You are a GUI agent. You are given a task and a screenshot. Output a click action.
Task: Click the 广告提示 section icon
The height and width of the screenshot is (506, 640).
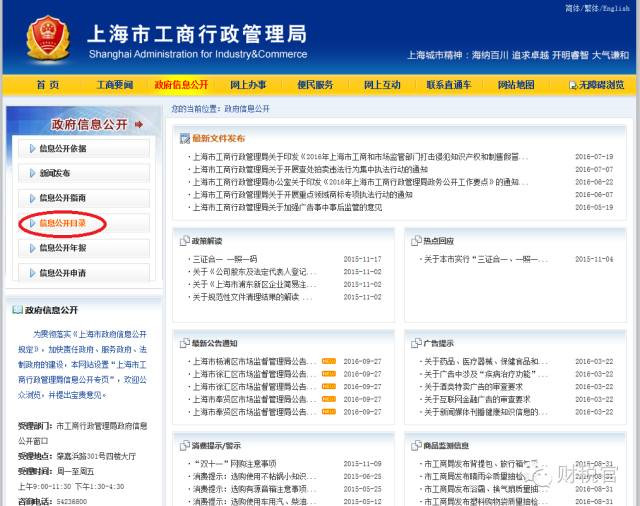(x=416, y=343)
